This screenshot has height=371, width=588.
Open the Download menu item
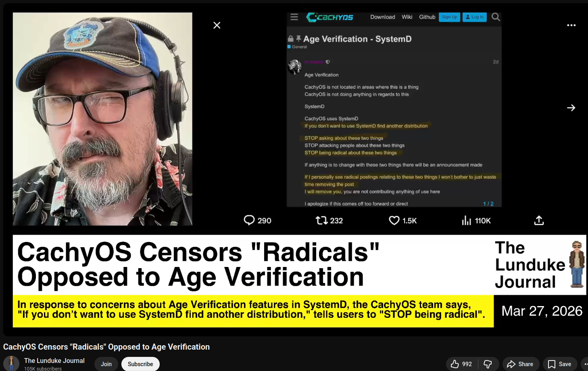tap(383, 17)
